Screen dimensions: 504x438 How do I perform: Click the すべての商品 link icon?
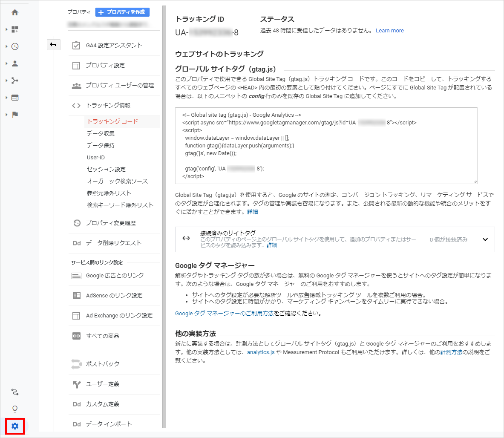pyautogui.click(x=76, y=336)
